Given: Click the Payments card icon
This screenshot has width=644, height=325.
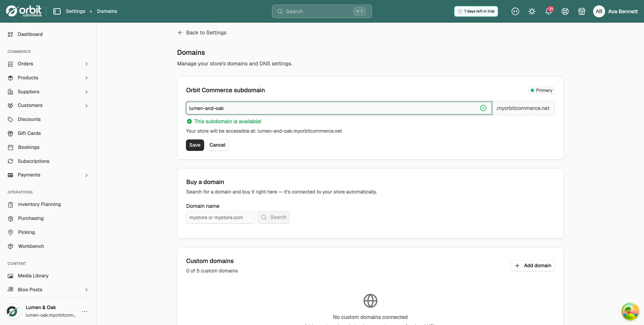Looking at the screenshot, I should 10,175.
